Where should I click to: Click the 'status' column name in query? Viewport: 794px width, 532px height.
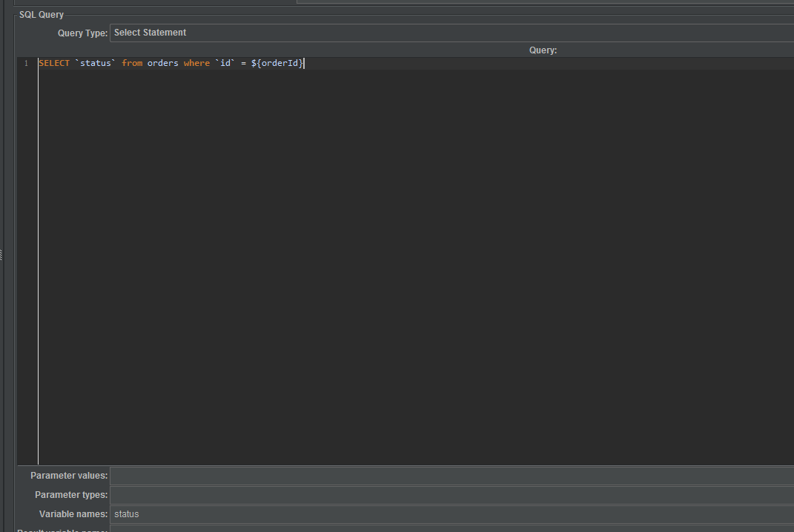[x=96, y=63]
